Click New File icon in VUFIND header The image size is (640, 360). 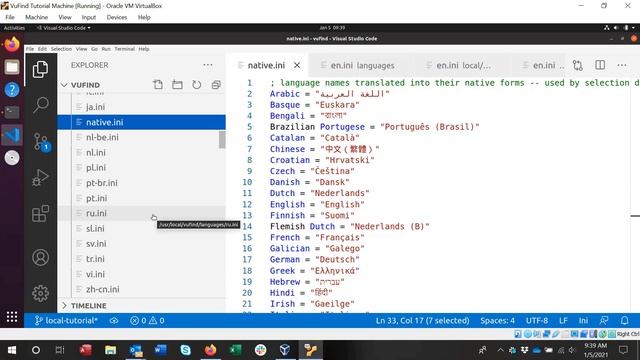[x=158, y=85]
